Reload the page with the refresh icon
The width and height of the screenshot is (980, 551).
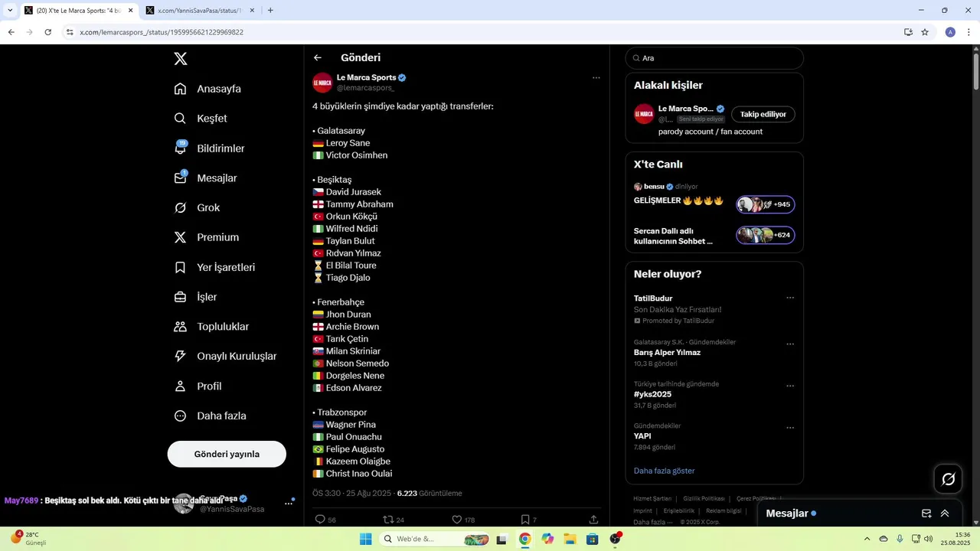(x=47, y=32)
